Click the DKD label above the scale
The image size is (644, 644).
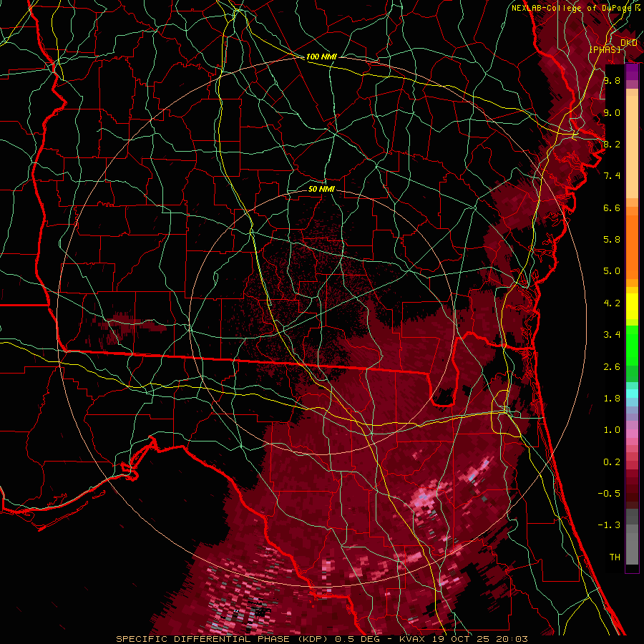coord(629,43)
